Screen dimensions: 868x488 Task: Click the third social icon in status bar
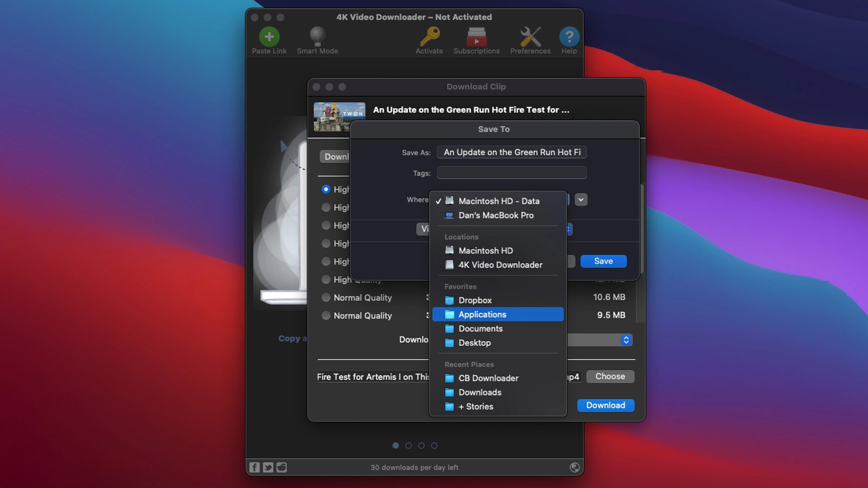pos(282,467)
